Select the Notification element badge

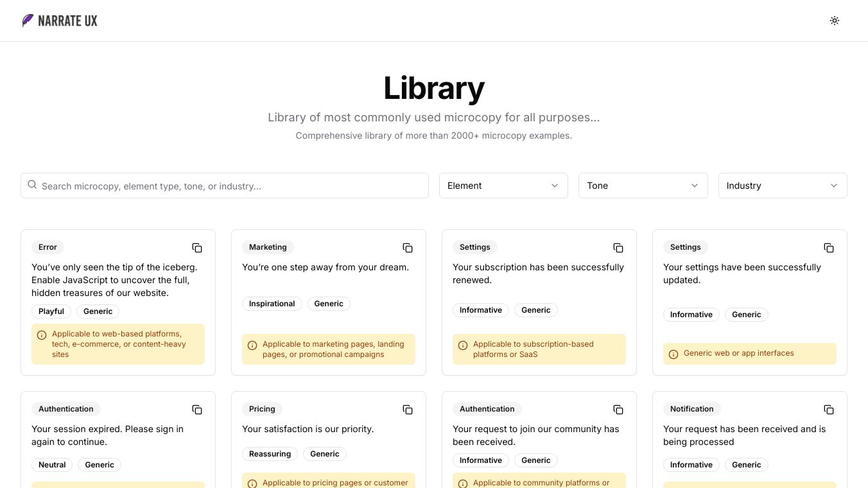(691, 409)
